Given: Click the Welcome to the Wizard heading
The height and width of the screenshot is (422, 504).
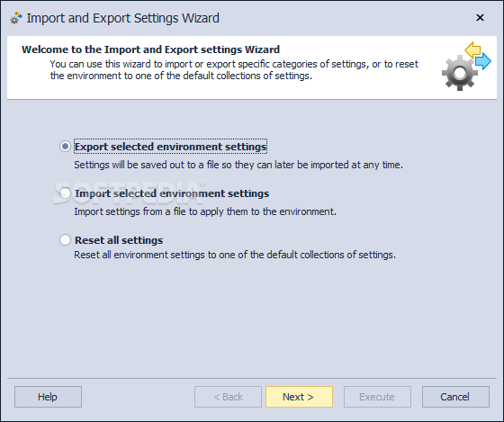Looking at the screenshot, I should click(x=151, y=49).
